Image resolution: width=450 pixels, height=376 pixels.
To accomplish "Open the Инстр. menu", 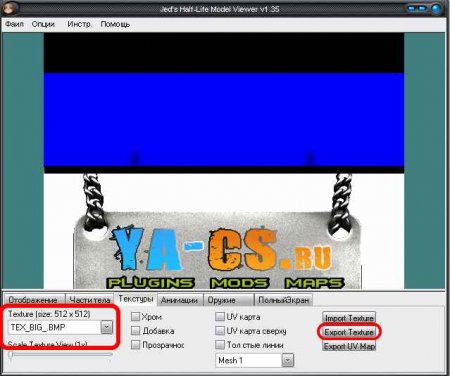I will tap(79, 24).
